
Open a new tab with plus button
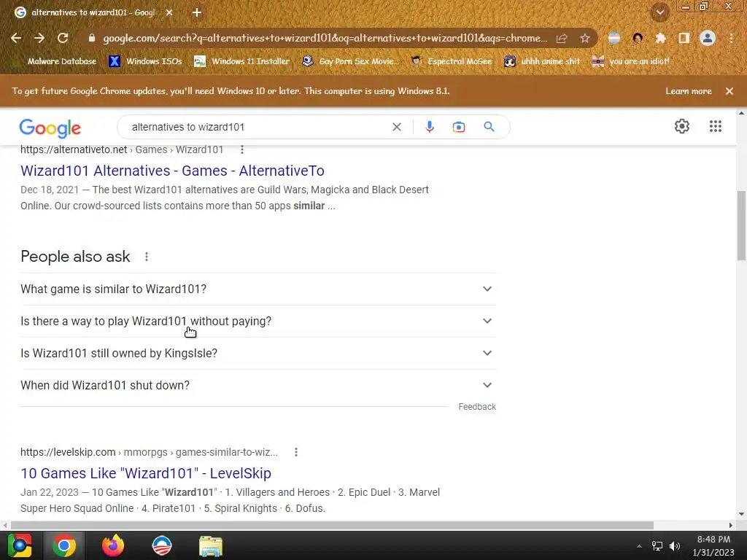tap(197, 13)
